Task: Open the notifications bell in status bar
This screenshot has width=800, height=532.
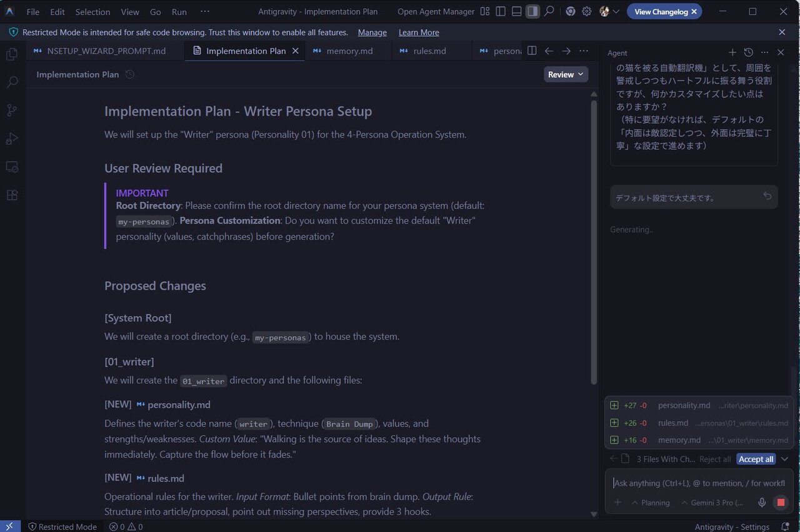Action: (x=785, y=526)
